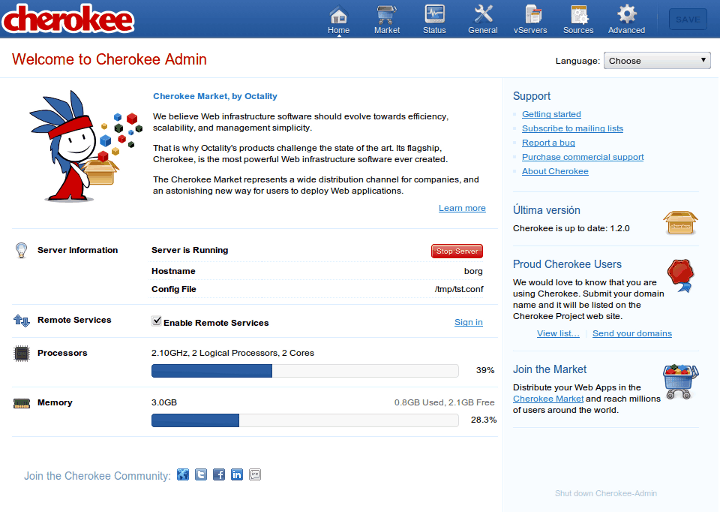720x512 pixels.
Task: Click the Save button
Action: (x=688, y=19)
